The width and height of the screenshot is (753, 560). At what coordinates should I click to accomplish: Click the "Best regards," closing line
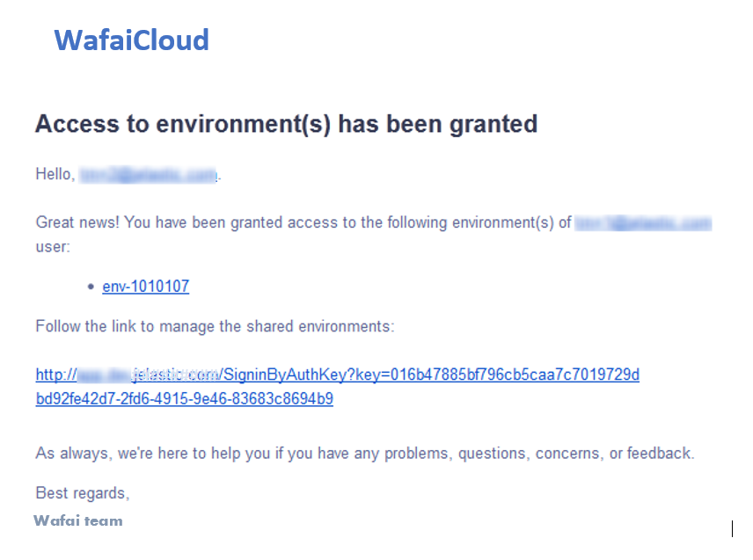[x=83, y=493]
